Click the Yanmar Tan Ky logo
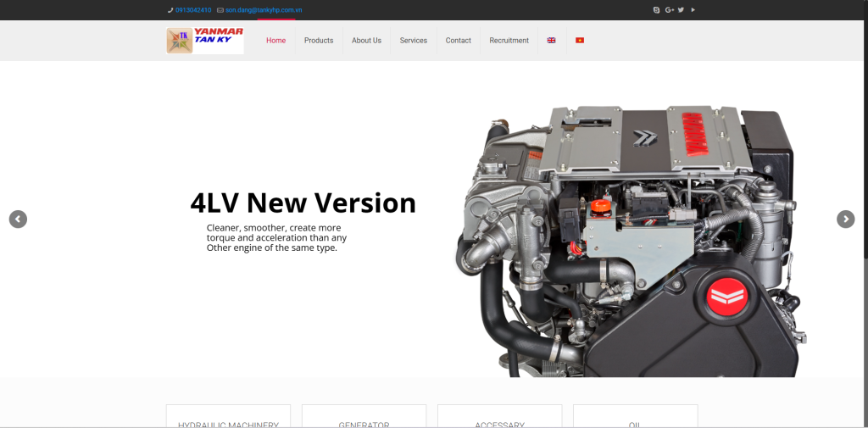Image resolution: width=868 pixels, height=428 pixels. pos(205,41)
